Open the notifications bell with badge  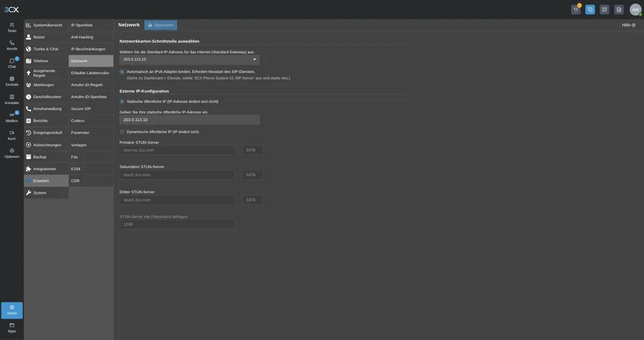point(576,9)
